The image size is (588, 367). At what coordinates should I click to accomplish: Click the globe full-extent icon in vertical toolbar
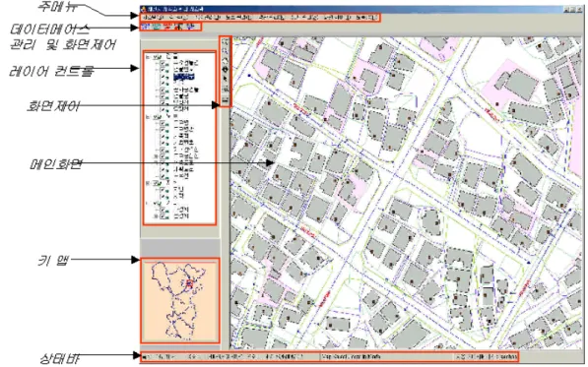coord(226,69)
